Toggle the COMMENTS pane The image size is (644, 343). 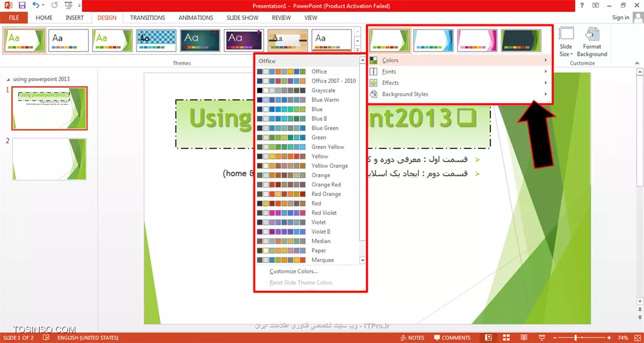452,338
